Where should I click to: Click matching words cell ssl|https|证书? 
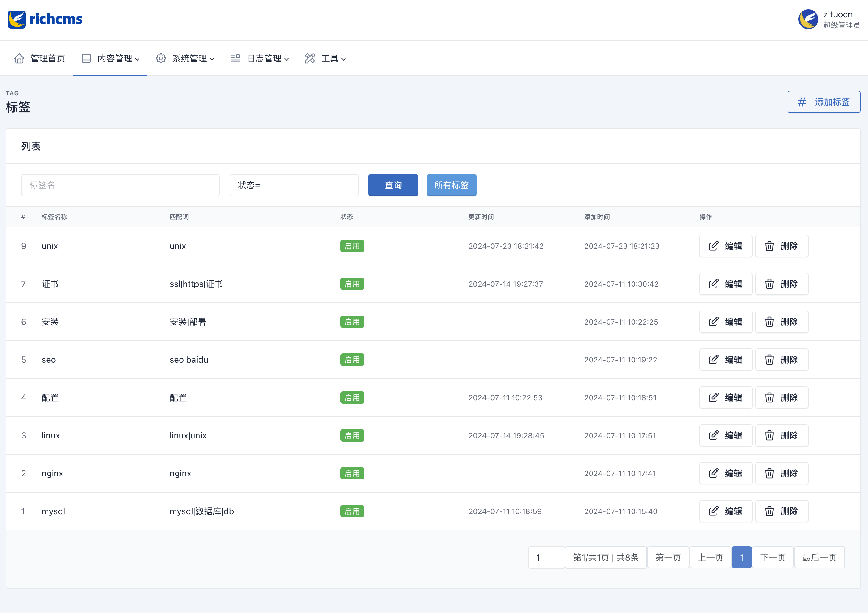click(x=196, y=284)
